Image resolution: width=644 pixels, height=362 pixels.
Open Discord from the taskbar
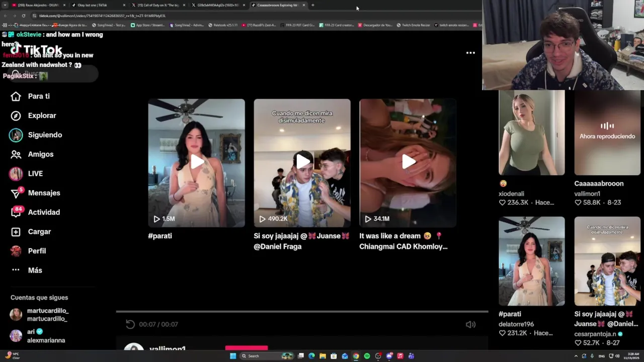(x=389, y=356)
